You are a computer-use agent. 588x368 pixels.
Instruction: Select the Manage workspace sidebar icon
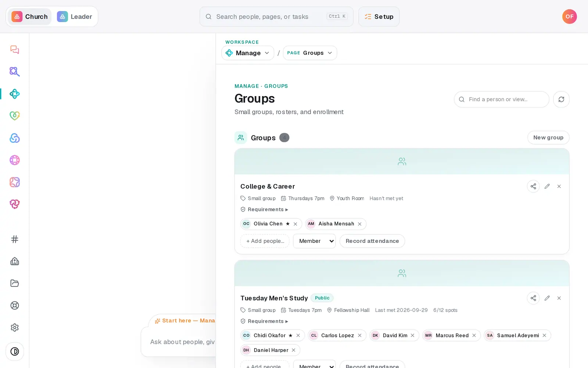(15, 94)
